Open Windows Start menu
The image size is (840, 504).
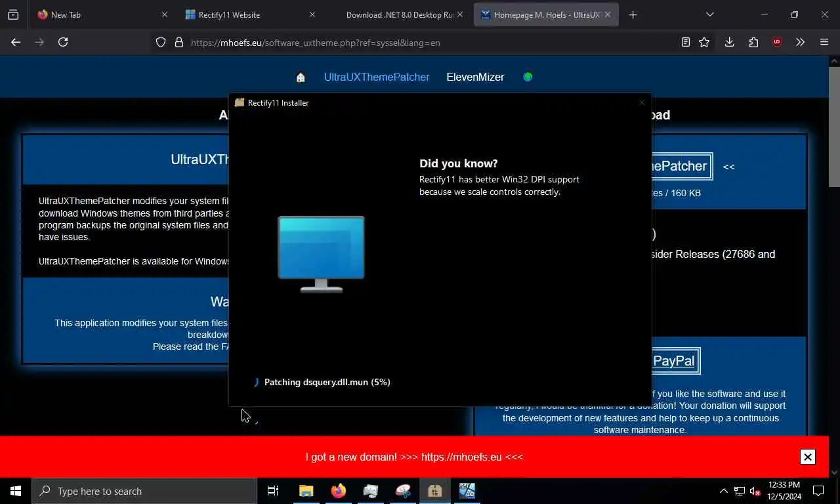16,491
